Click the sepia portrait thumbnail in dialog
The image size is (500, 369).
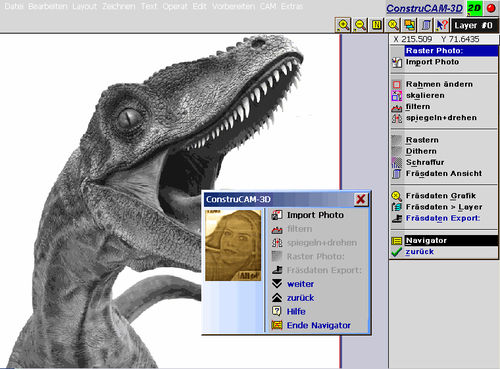point(233,245)
